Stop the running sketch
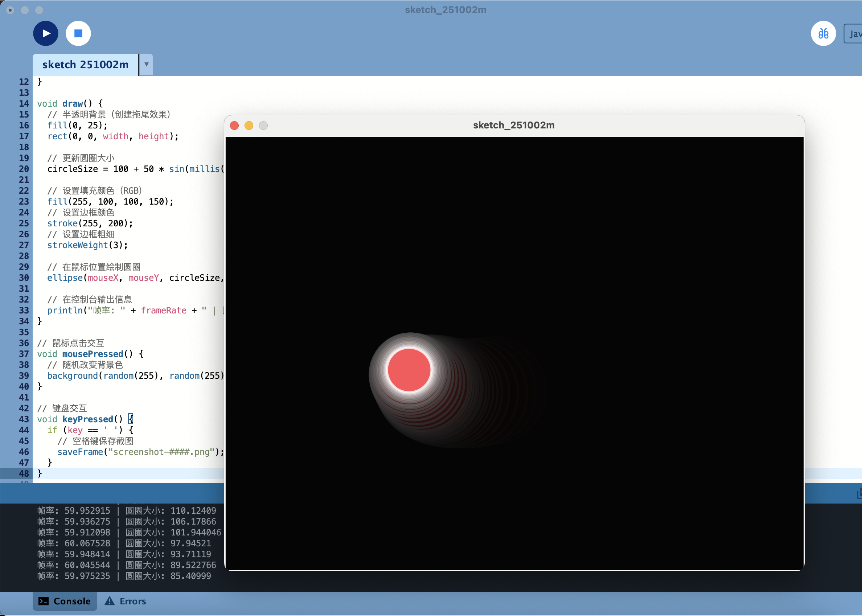The width and height of the screenshot is (862, 616). coord(78,33)
